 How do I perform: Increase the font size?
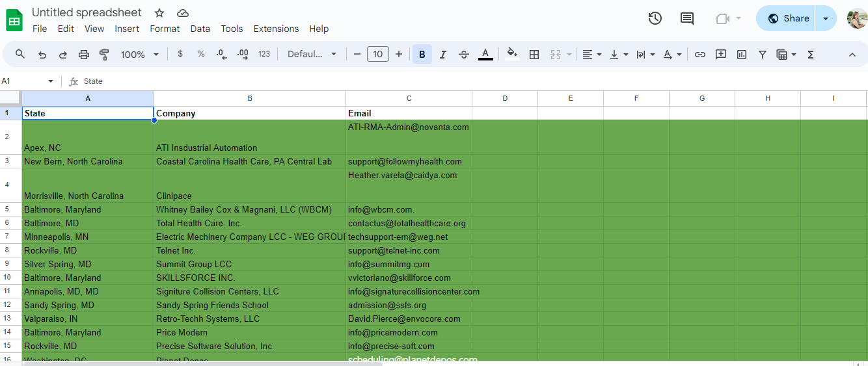tap(399, 55)
